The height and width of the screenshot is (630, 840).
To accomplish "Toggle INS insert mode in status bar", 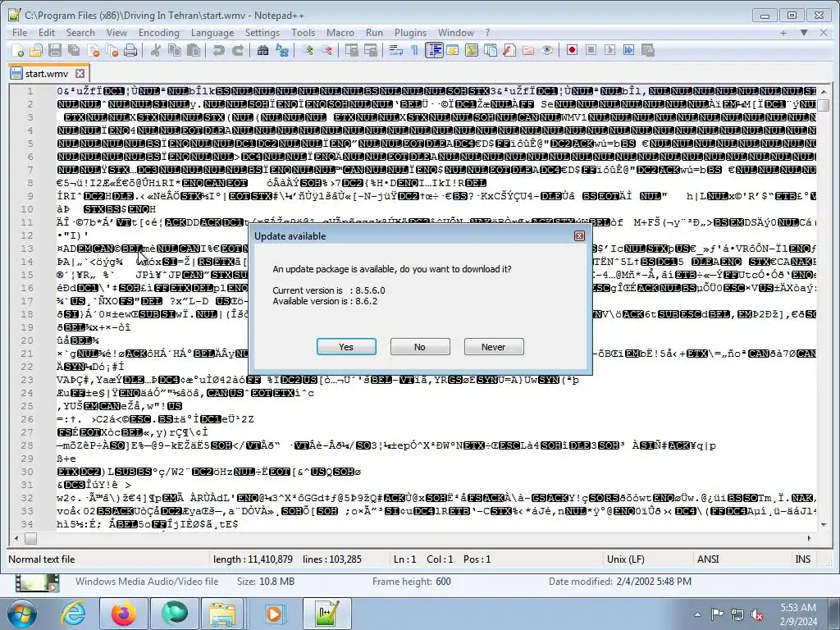I will point(802,559).
